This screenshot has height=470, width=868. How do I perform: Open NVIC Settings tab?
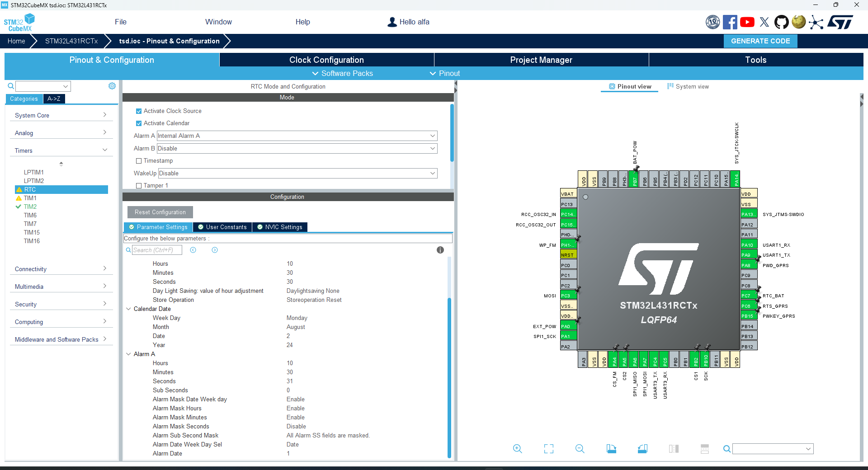pyautogui.click(x=280, y=227)
